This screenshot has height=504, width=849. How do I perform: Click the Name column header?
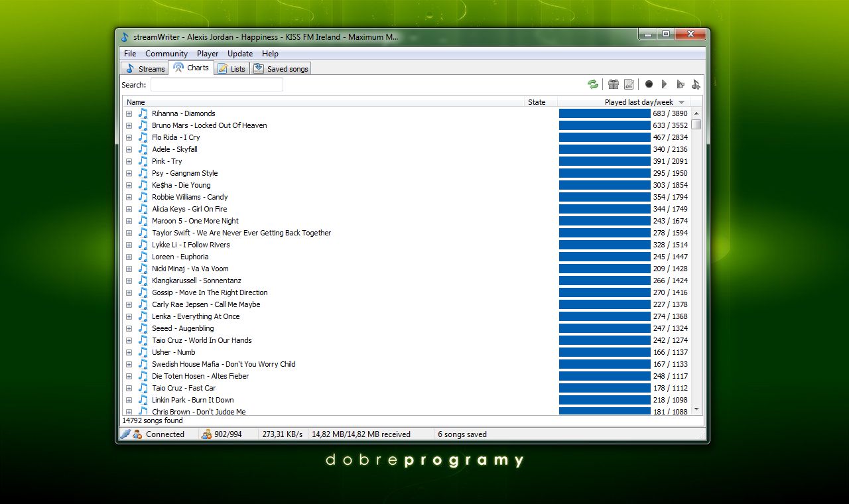(324, 102)
